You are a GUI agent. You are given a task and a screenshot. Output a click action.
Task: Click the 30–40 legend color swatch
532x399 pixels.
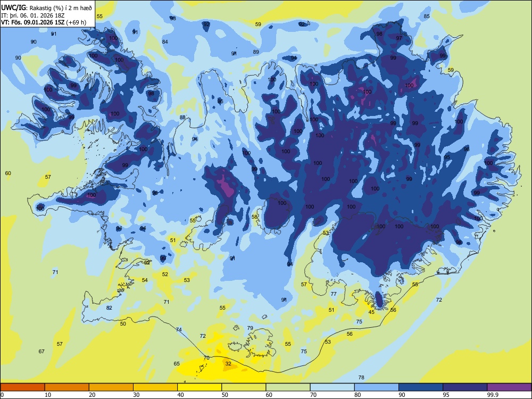pyautogui.click(x=155, y=387)
